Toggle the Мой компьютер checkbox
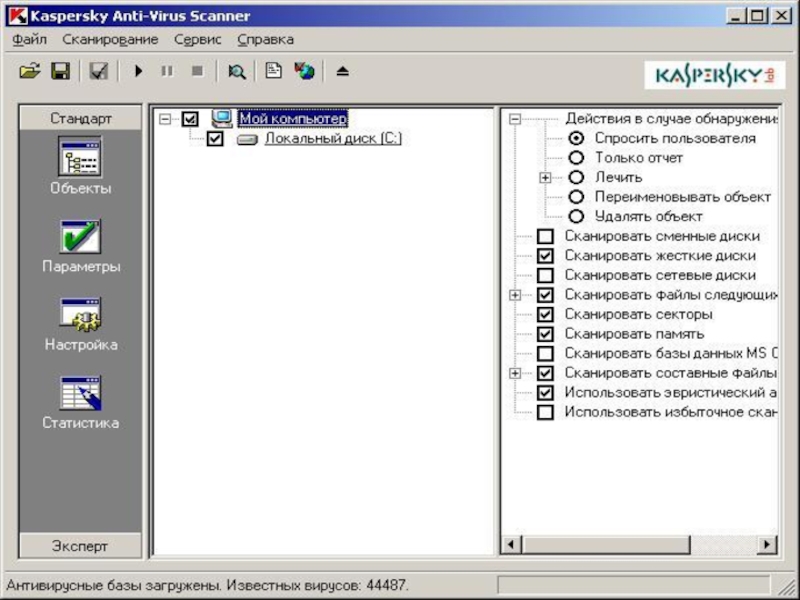This screenshot has height=600, width=800. coord(190,119)
